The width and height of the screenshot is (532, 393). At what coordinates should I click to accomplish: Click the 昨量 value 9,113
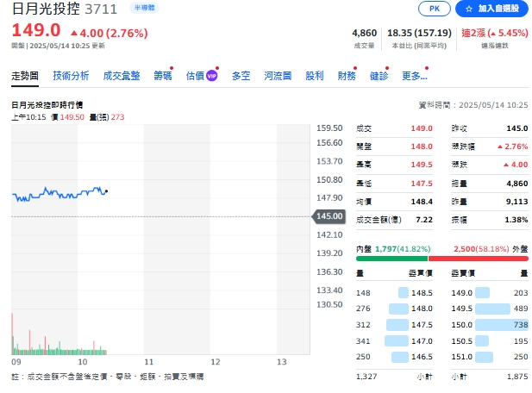(517, 202)
